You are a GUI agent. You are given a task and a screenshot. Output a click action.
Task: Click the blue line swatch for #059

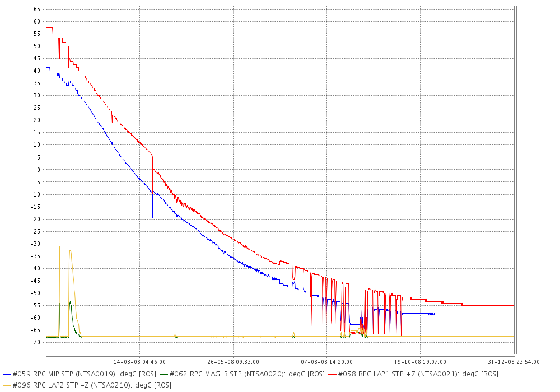7,375
